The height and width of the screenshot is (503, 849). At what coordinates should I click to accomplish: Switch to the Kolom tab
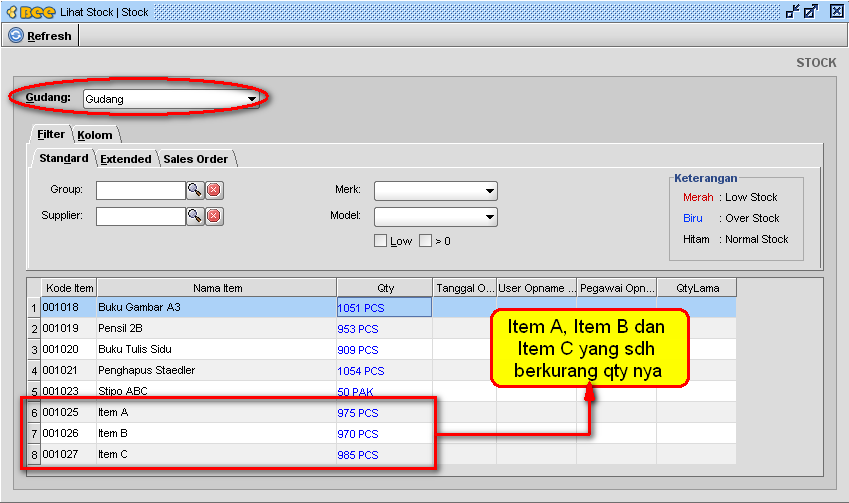(x=95, y=135)
